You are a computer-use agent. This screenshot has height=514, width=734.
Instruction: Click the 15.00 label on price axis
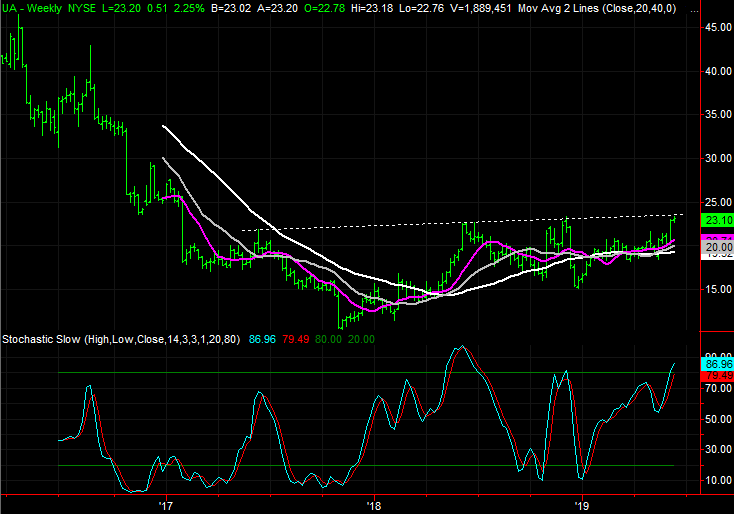coord(716,289)
